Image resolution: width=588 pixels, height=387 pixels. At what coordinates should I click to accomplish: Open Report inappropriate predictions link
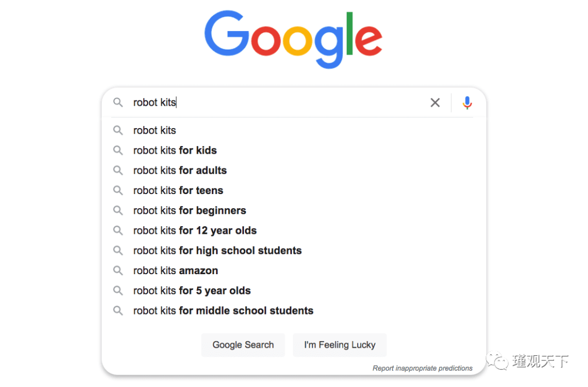[x=422, y=368]
